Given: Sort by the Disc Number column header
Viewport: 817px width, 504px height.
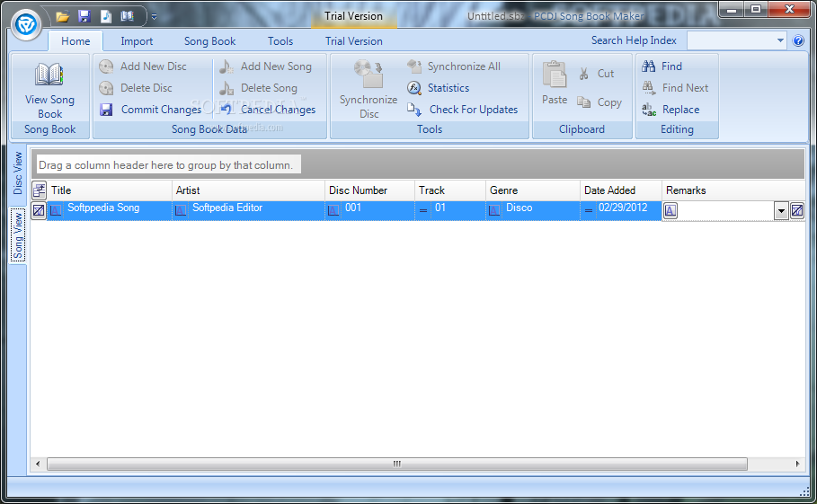Looking at the screenshot, I should pos(370,190).
